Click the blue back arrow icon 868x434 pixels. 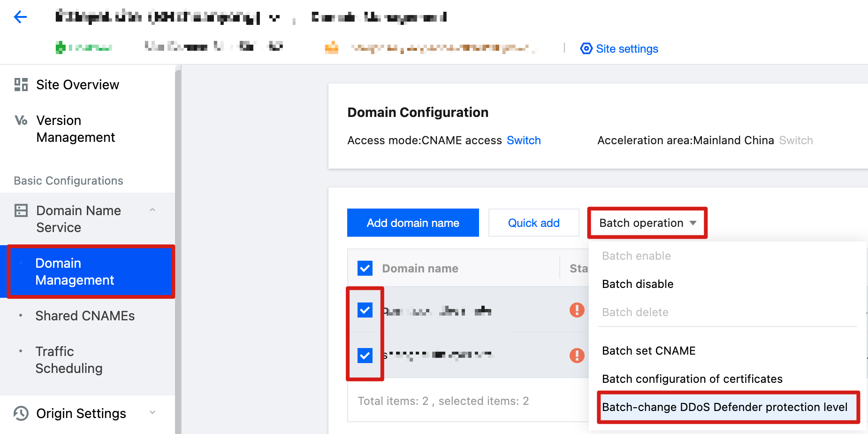(x=21, y=17)
